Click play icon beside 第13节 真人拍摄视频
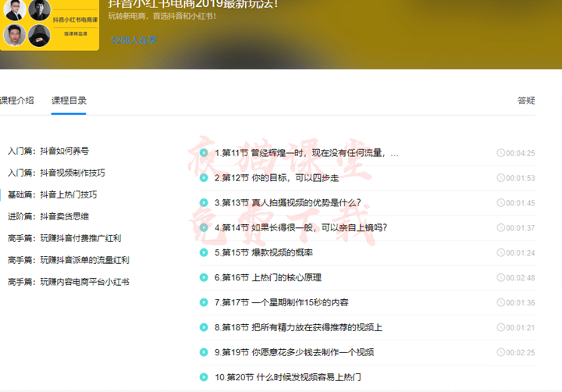The height and width of the screenshot is (392, 562). [x=204, y=202]
